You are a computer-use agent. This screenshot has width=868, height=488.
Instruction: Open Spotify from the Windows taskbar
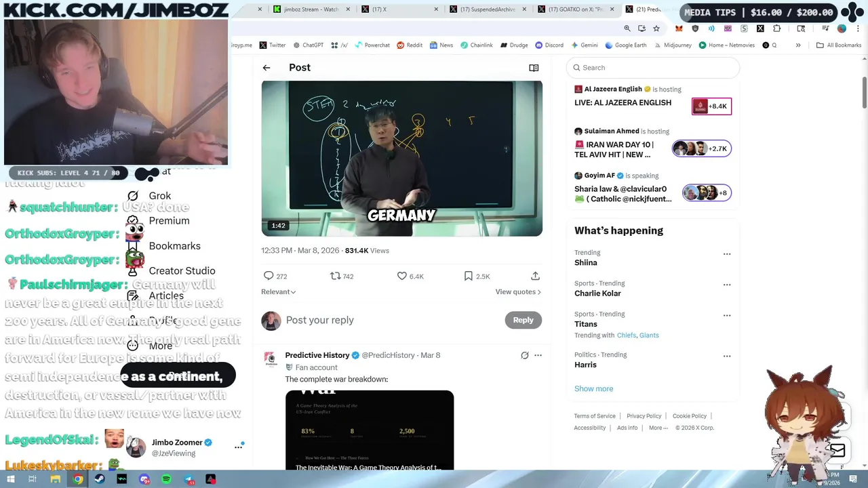point(167,479)
